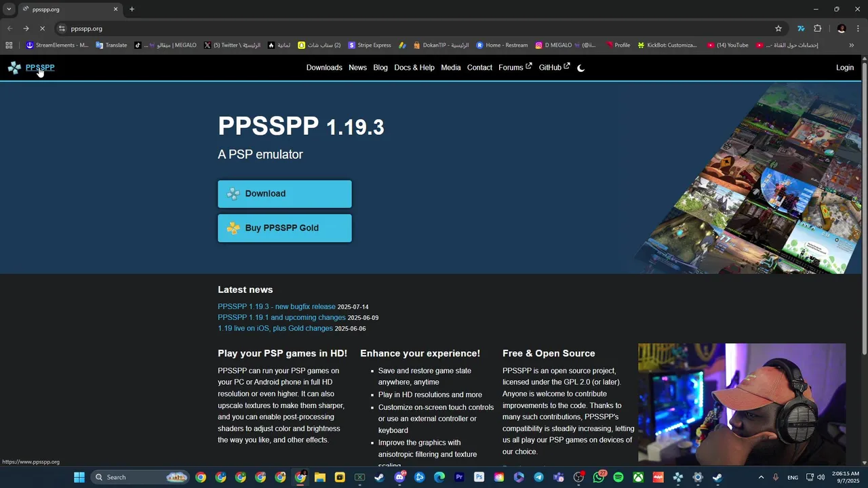
Task: Expand tab search dropdown arrow
Action: (9, 9)
